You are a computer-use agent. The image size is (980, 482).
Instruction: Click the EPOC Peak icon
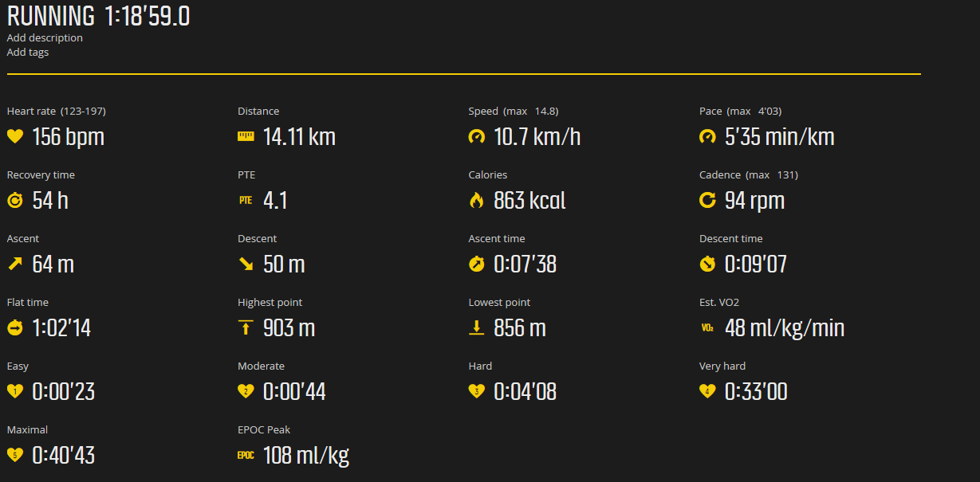pyautogui.click(x=246, y=455)
